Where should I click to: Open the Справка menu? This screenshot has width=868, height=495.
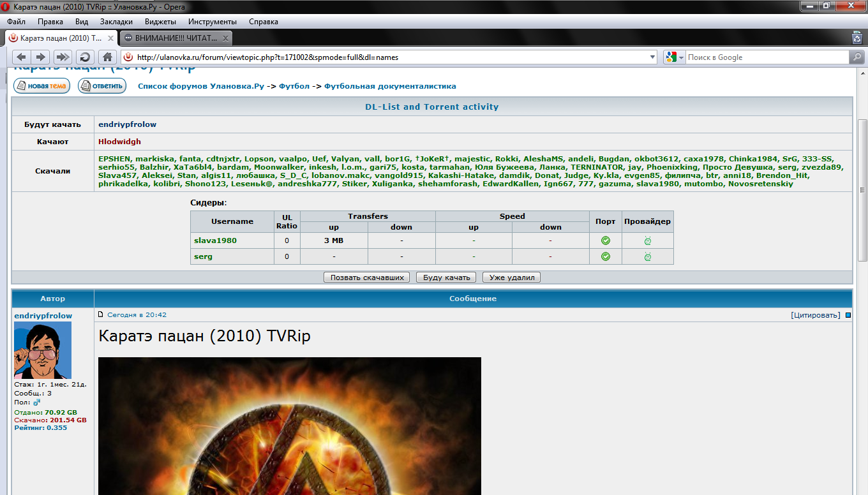click(264, 21)
